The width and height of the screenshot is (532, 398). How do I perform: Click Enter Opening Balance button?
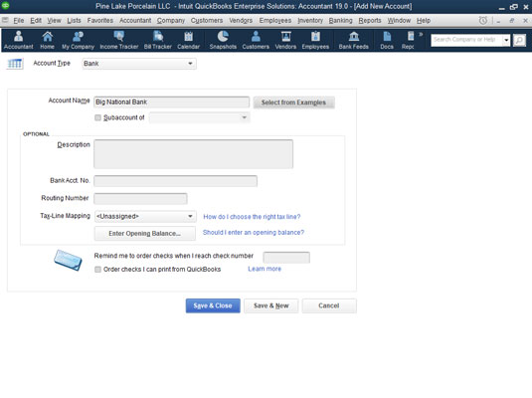point(145,233)
